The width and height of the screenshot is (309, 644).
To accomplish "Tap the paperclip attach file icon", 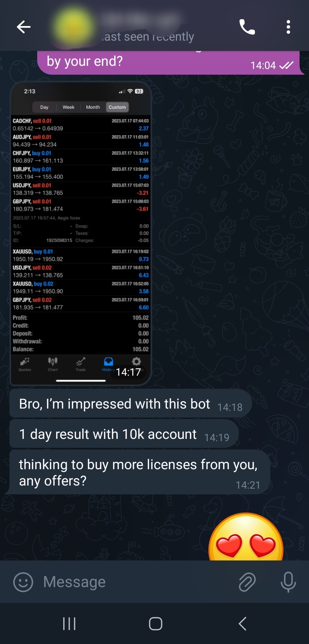I will pyautogui.click(x=247, y=582).
